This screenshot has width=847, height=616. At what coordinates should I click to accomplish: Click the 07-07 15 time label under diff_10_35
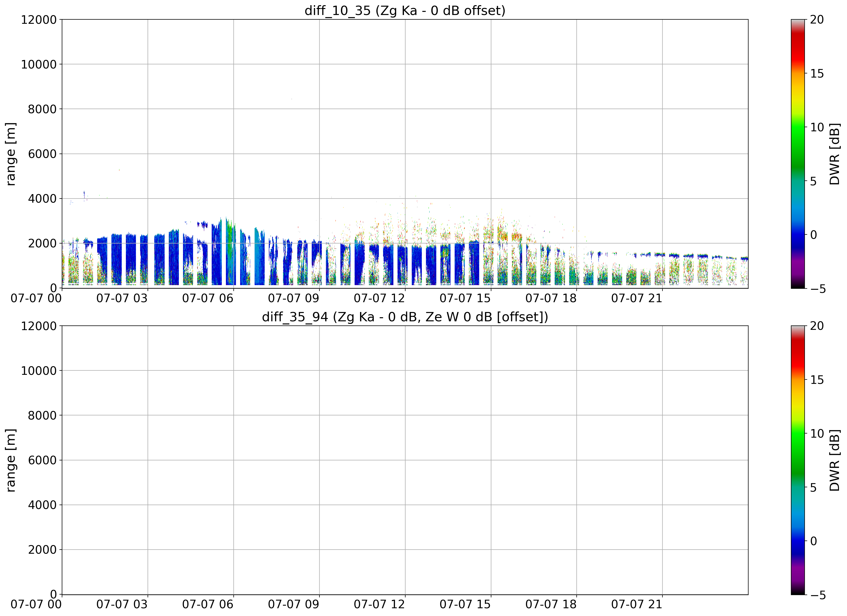click(x=465, y=299)
